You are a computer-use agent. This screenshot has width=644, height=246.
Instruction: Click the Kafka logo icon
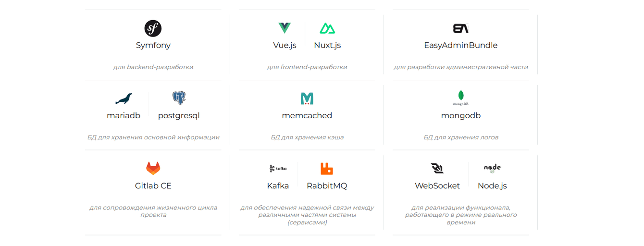[x=278, y=169]
